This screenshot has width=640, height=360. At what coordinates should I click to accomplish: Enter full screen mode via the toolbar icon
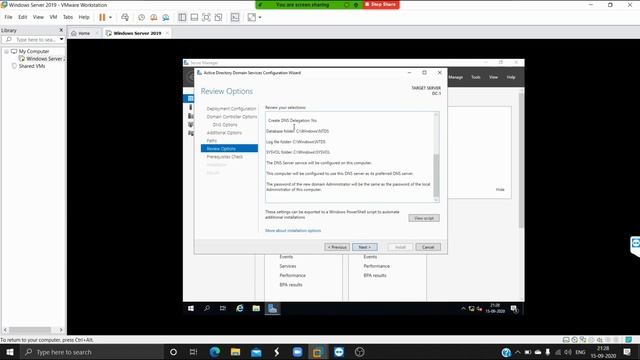click(x=207, y=17)
